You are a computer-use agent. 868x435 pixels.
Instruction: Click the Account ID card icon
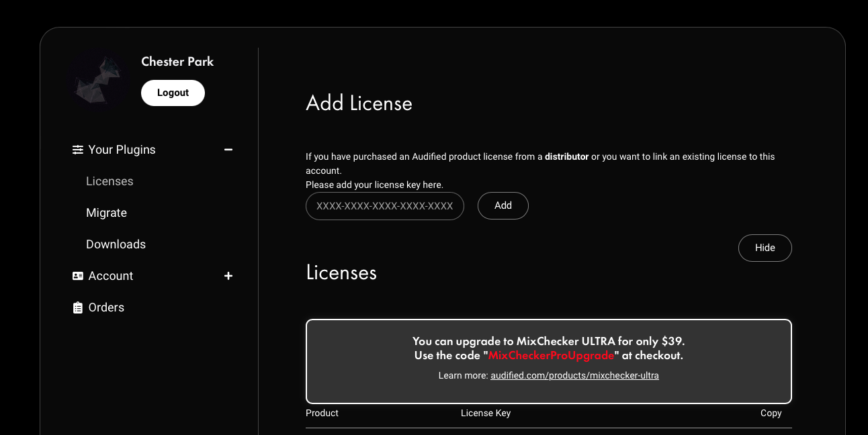[x=78, y=276]
